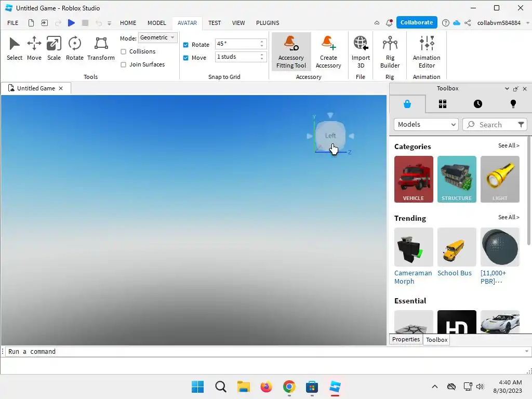Viewport: 532px width, 399px height.
Task: Adjust the Move 1 studs stepper
Action: [x=262, y=57]
